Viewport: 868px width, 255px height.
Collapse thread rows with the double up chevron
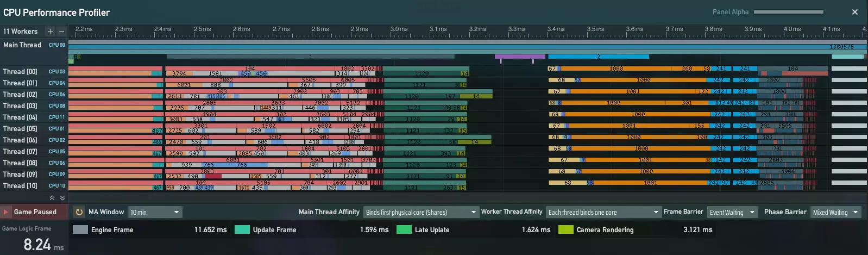click(52, 198)
